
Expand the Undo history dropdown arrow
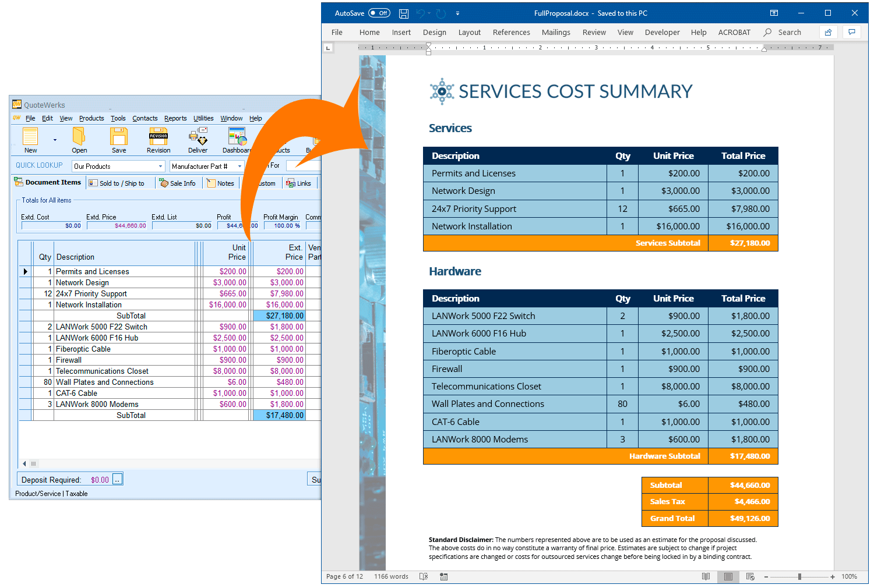[x=429, y=13]
